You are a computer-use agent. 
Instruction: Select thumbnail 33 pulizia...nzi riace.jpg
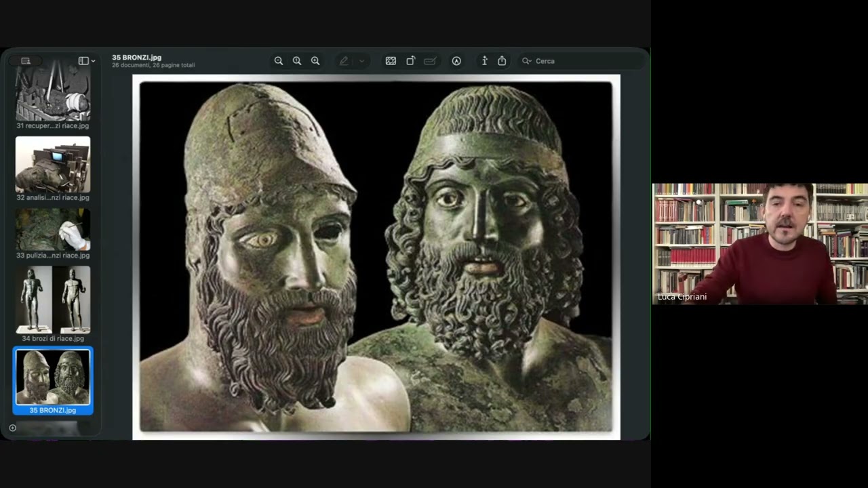pyautogui.click(x=53, y=230)
